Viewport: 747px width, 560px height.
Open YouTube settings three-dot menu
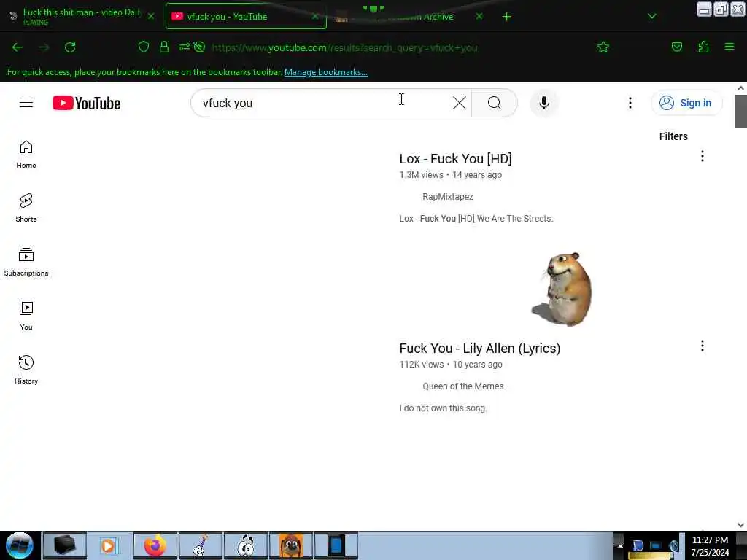[x=630, y=103]
